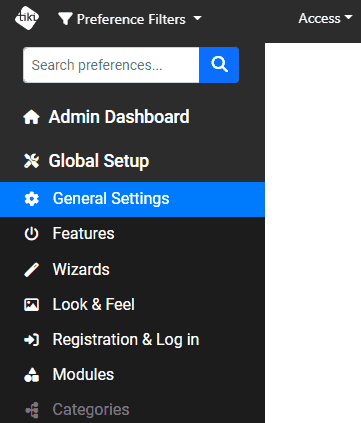Expand the Access dropdown menu
Screen dimensions: 361x423
326,18
